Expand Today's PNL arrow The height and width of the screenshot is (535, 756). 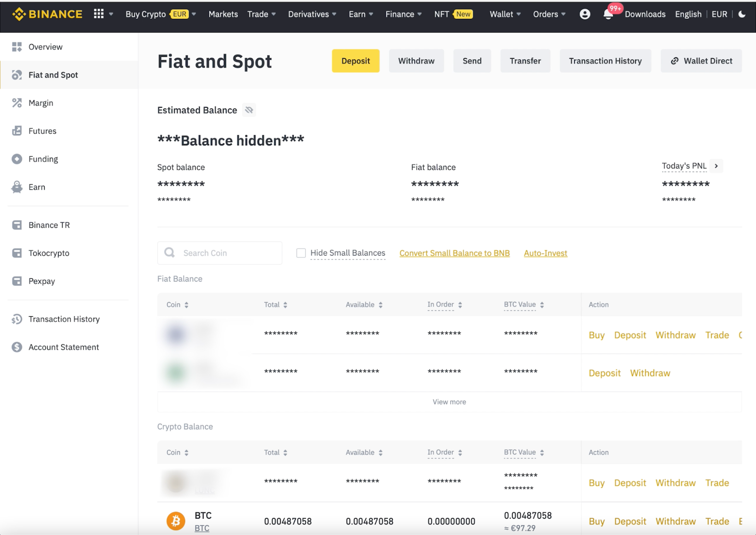716,166
